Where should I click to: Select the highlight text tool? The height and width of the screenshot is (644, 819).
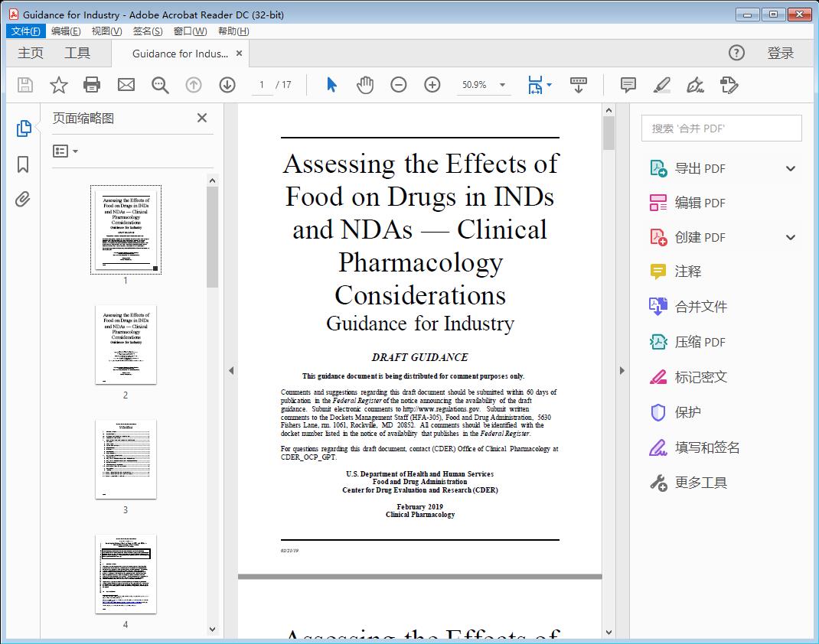pyautogui.click(x=661, y=85)
